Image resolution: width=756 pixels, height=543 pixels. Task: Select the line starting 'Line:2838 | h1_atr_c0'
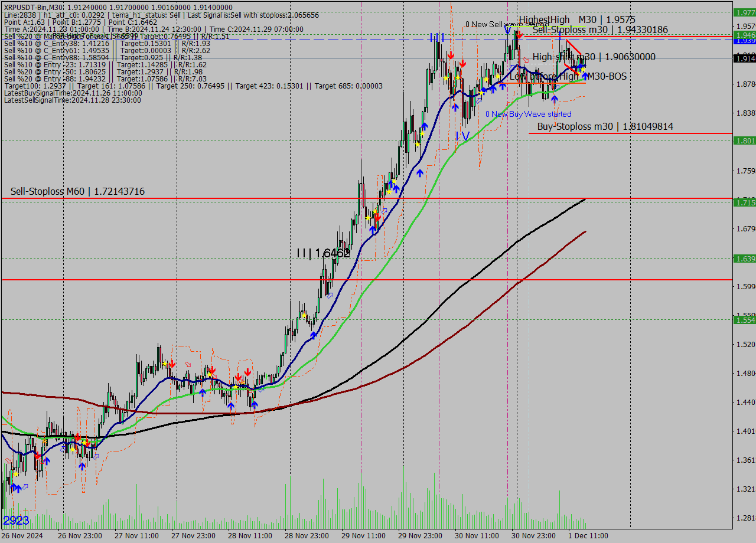[161, 14]
